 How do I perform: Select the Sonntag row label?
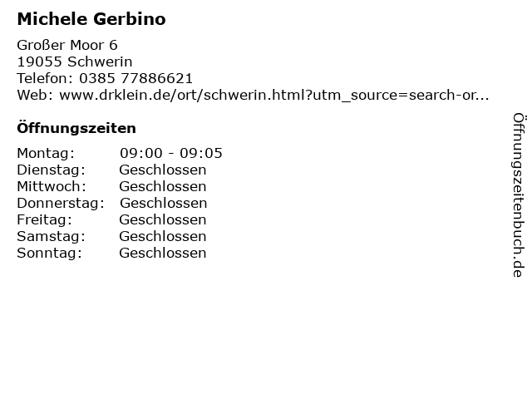point(50,253)
